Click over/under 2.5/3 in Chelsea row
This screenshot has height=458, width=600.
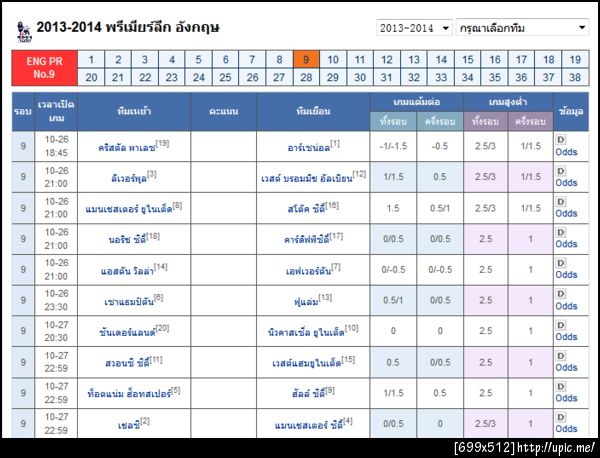[x=485, y=424]
